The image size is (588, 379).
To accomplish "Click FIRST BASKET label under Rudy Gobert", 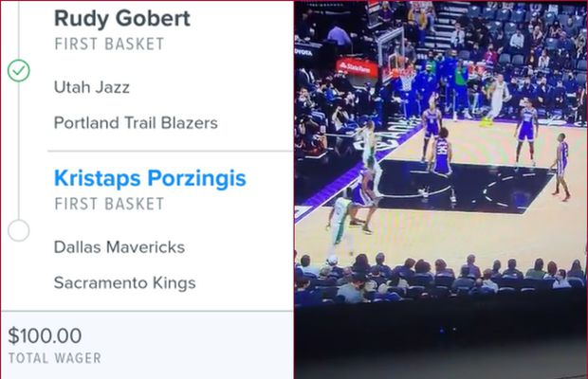I will pyautogui.click(x=109, y=45).
